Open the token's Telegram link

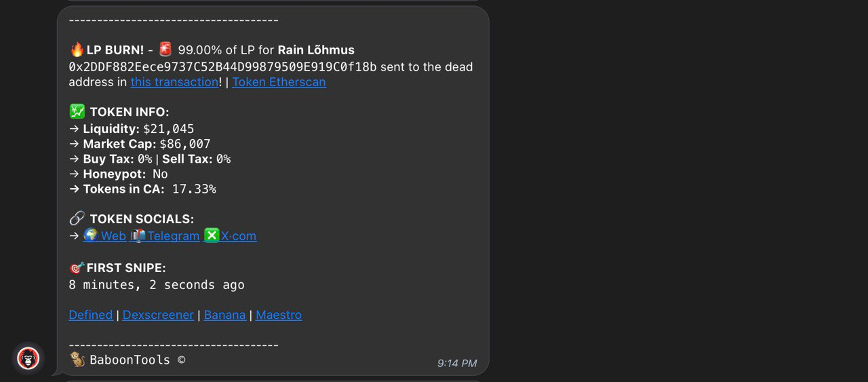point(173,236)
